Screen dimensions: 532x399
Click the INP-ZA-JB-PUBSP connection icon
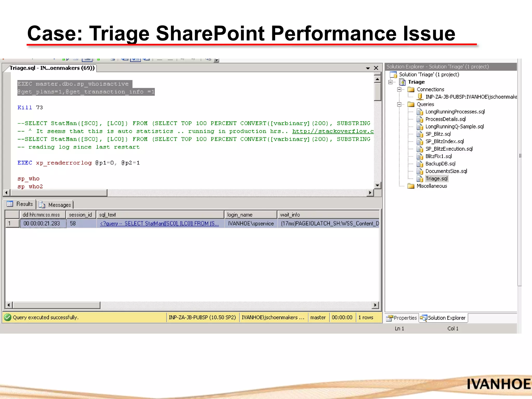420,97
